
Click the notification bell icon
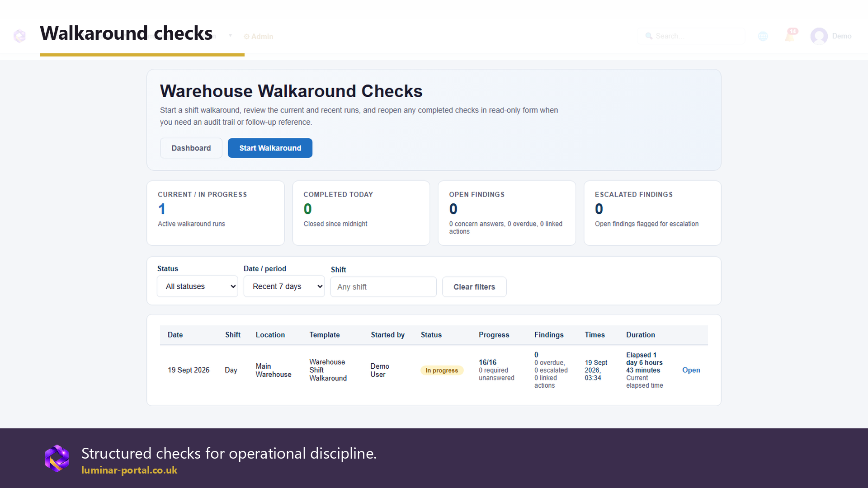tap(790, 36)
